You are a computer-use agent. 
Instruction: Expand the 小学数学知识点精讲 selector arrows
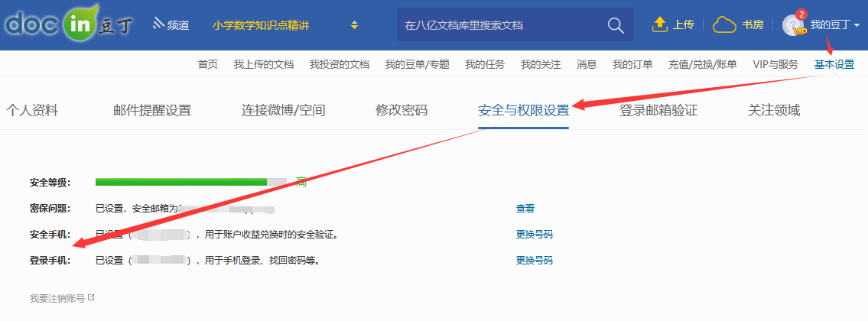click(x=355, y=25)
